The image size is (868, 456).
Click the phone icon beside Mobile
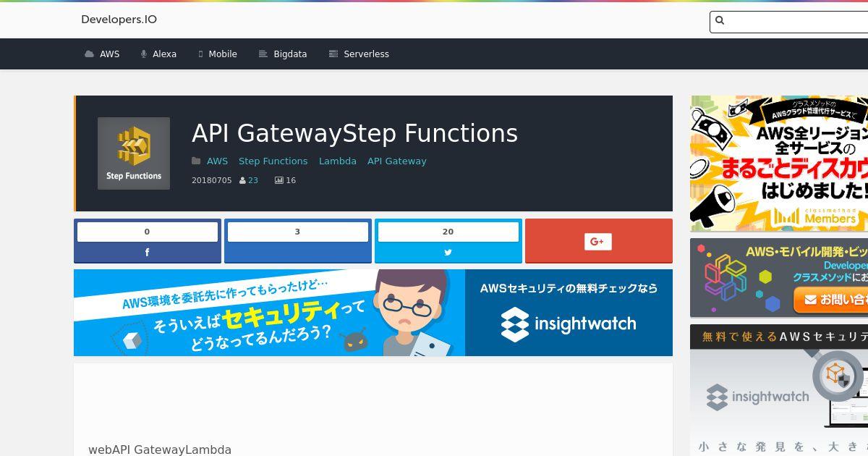(200, 54)
